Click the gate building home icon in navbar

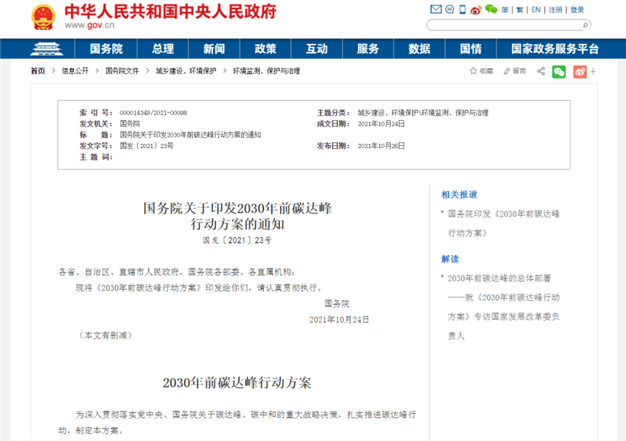pyautogui.click(x=47, y=49)
